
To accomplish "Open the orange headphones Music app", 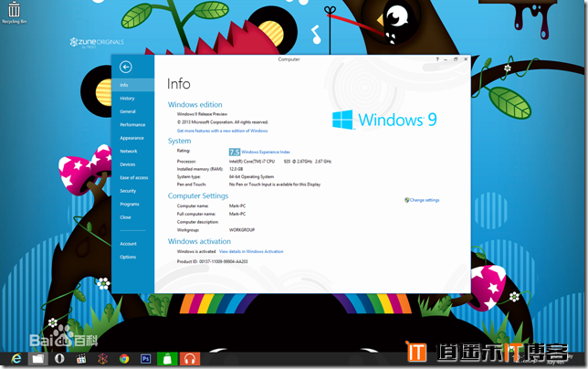I will pyautogui.click(x=190, y=359).
